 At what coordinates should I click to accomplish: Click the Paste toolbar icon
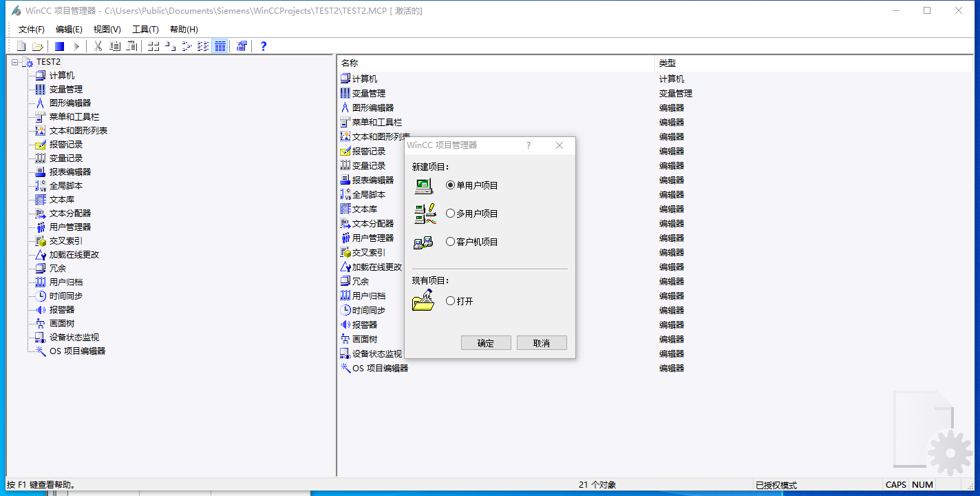coord(131,46)
